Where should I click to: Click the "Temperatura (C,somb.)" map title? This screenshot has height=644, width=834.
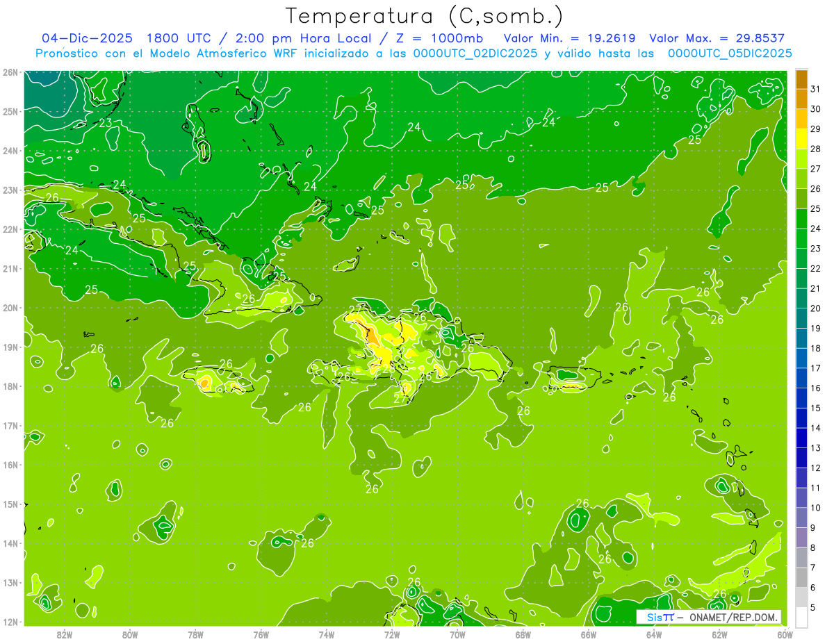click(x=424, y=16)
